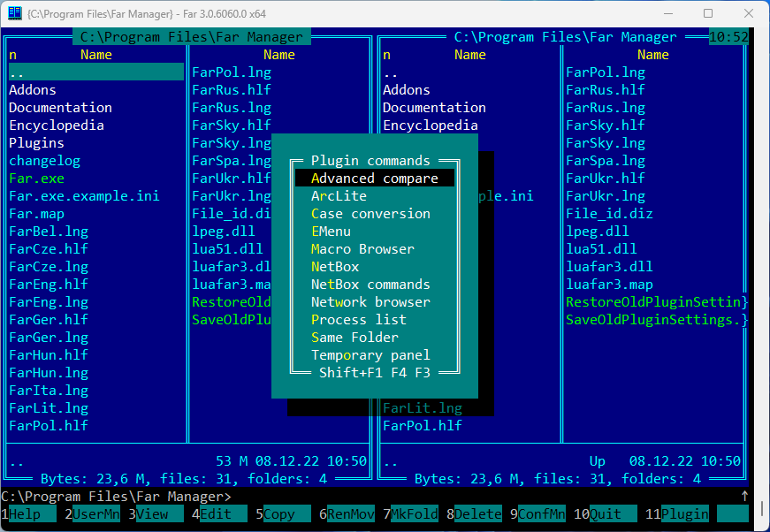Screen dimensions: 770x532
Task: Select Plugins folder in left panel
Action: pos(36,143)
